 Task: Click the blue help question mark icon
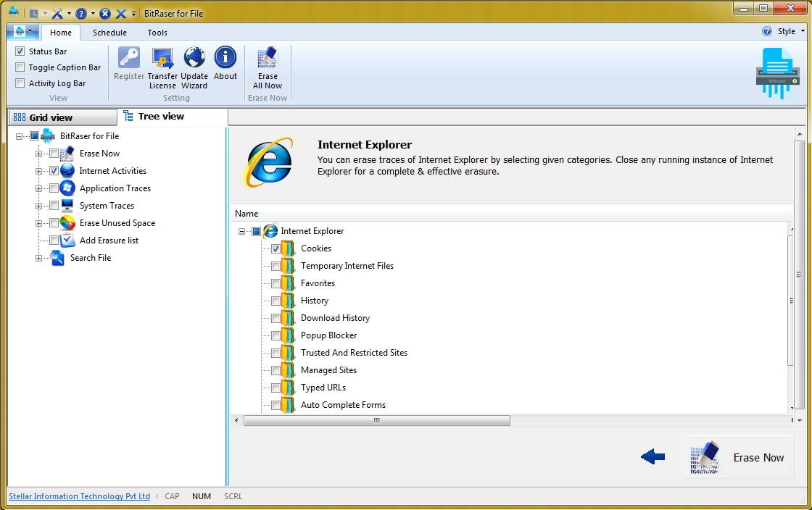(x=81, y=14)
